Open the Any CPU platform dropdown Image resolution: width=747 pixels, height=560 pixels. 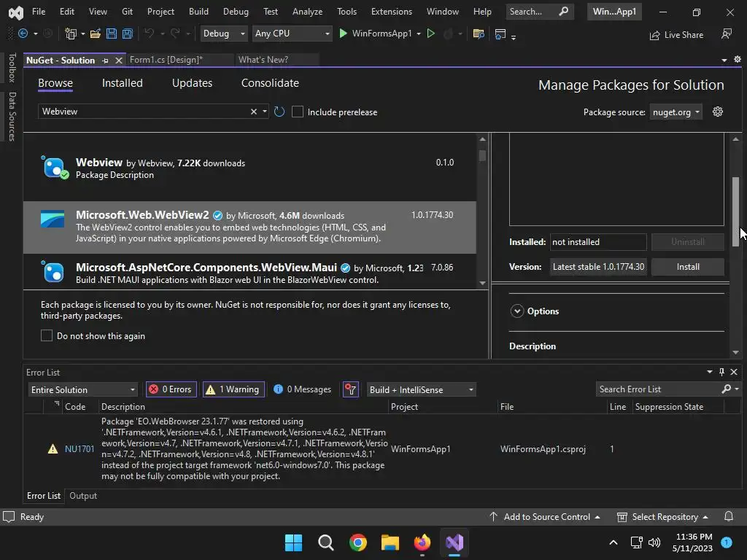pyautogui.click(x=292, y=34)
